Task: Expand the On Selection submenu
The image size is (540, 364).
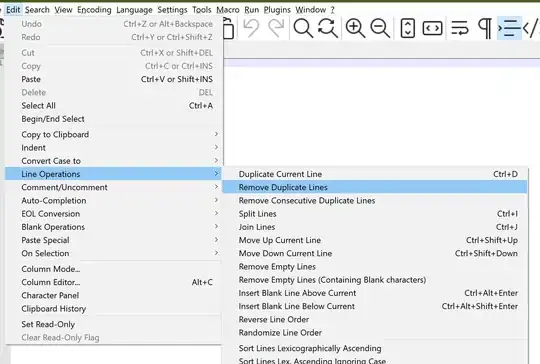Action: coord(114,253)
